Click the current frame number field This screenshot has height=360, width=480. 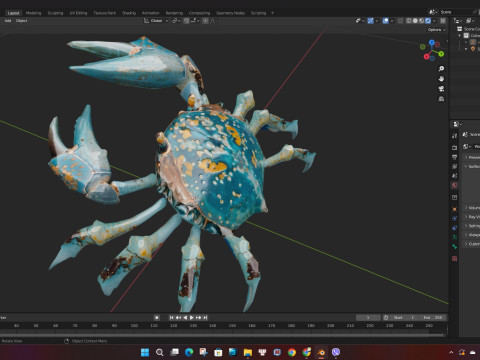click(x=368, y=317)
